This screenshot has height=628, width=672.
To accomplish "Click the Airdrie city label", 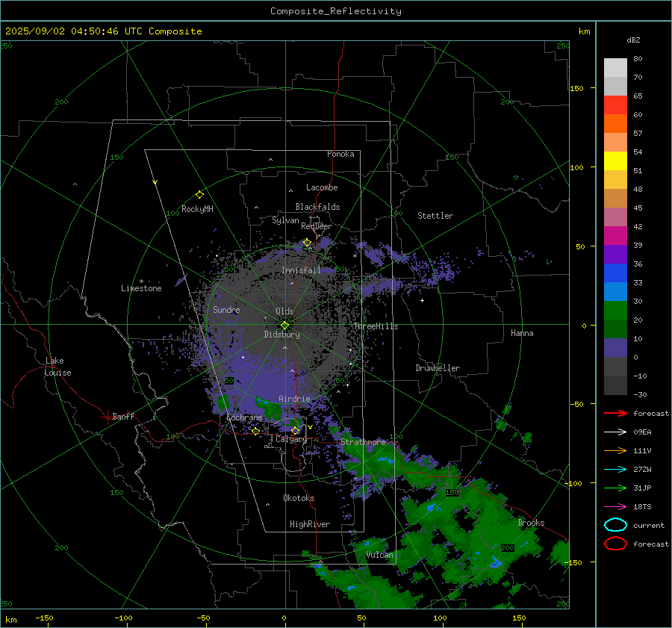I will [294, 399].
